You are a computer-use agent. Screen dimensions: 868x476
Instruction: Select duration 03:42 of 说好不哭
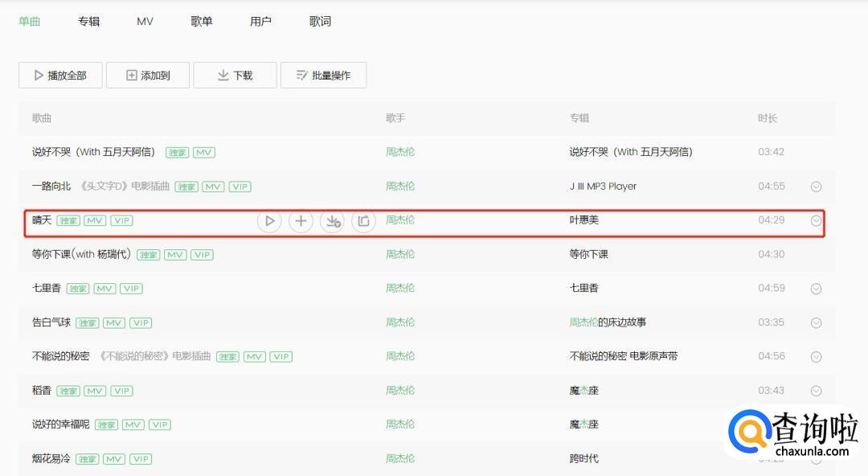click(772, 152)
